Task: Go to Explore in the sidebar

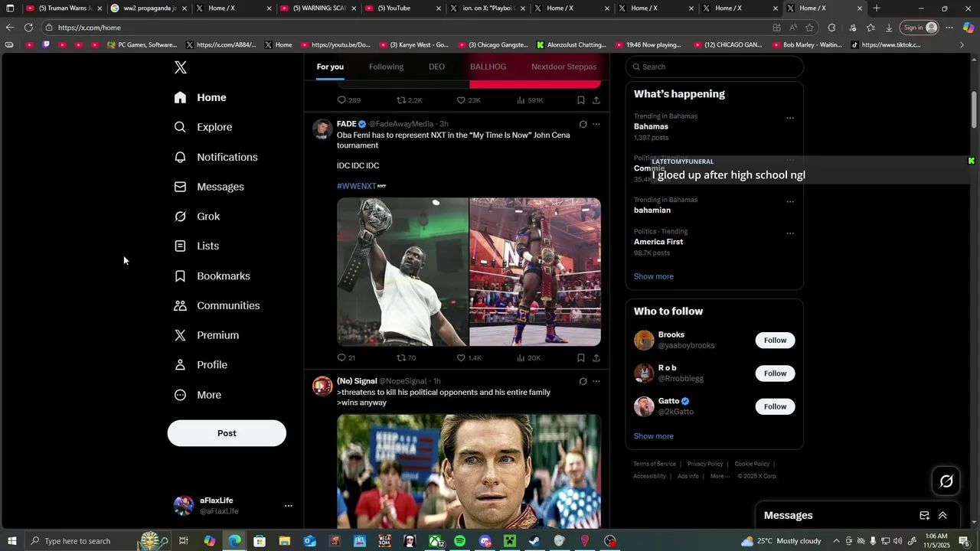Action: coord(203,127)
